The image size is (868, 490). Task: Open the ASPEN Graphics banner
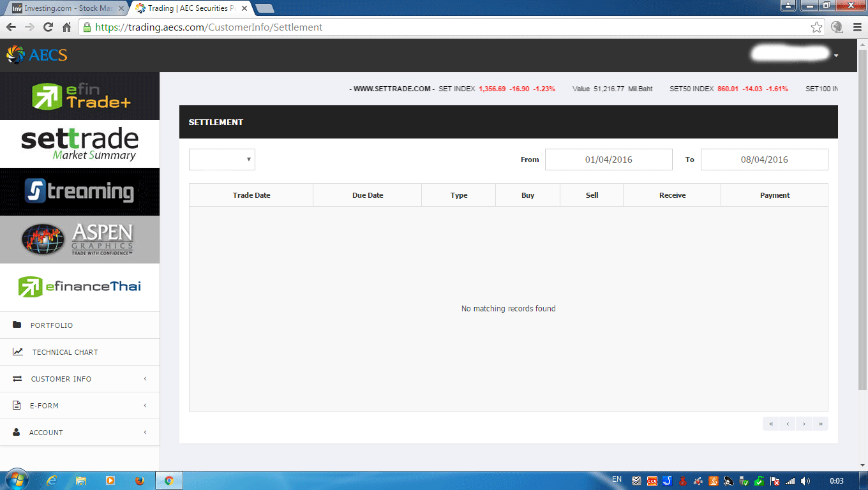[80, 239]
